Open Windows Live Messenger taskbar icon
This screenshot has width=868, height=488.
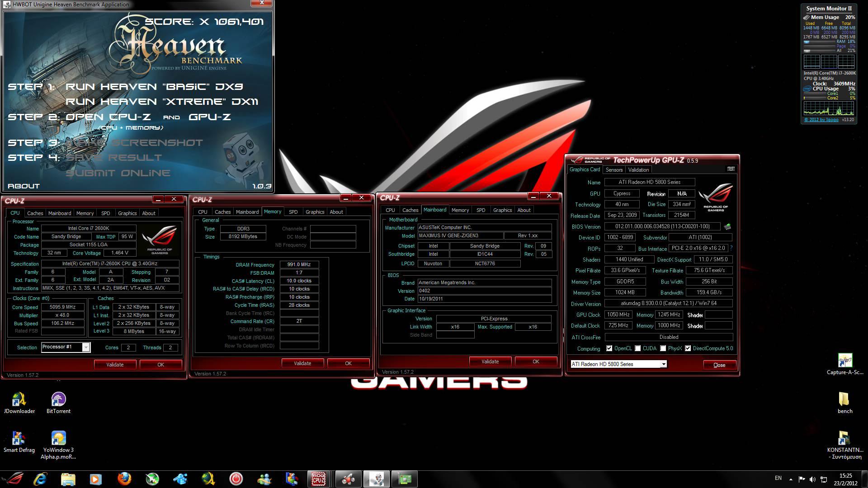click(264, 479)
